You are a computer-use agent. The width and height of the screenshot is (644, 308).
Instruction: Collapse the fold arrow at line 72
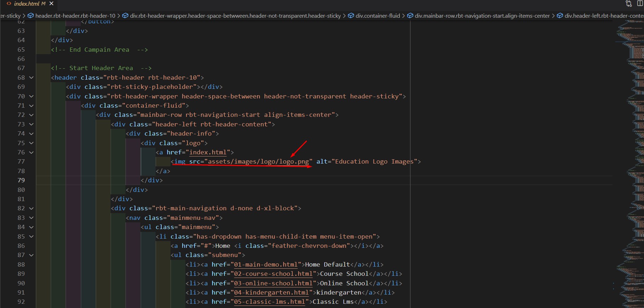[x=31, y=115]
